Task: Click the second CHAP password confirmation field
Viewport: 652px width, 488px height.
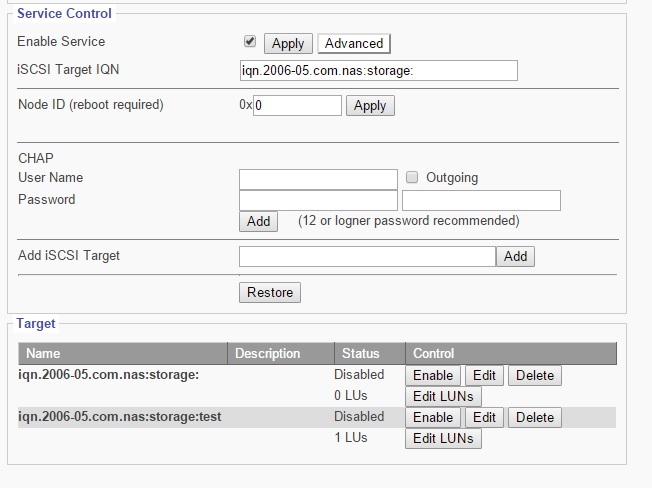Action: [481, 200]
